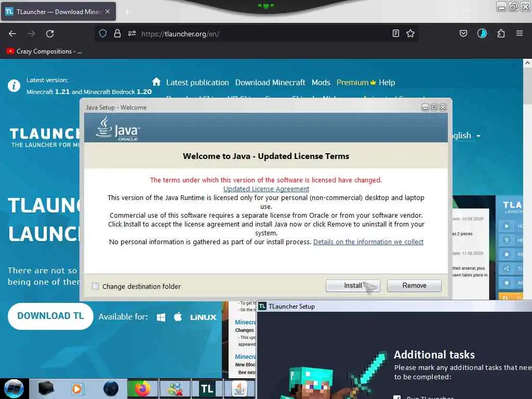Reload the page with the refresh icon
The width and height of the screenshot is (532, 399).
[50, 34]
